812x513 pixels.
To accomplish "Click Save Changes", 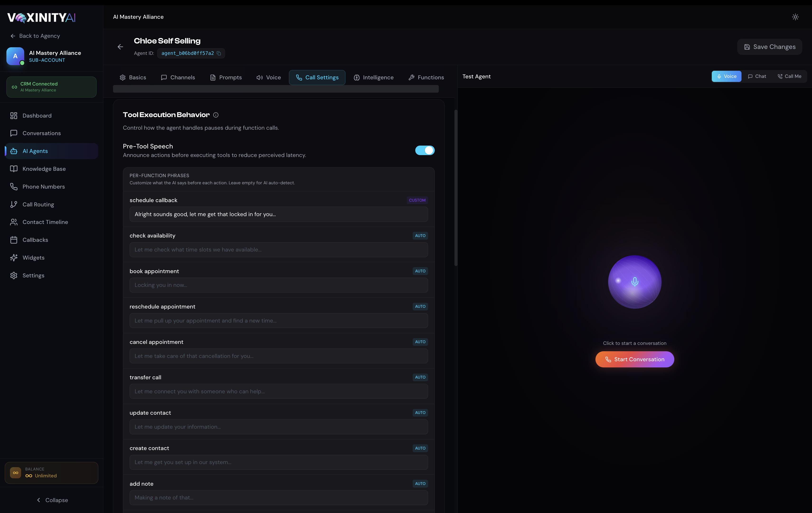I will tap(770, 47).
